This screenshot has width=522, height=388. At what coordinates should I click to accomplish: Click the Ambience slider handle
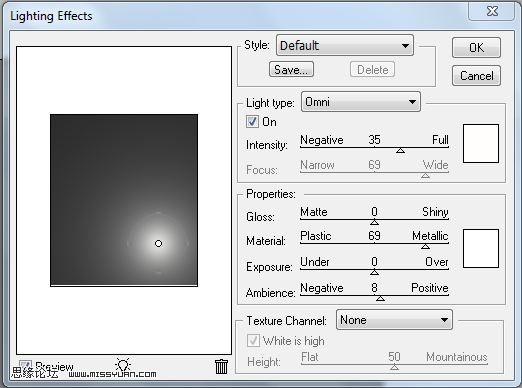(x=380, y=298)
